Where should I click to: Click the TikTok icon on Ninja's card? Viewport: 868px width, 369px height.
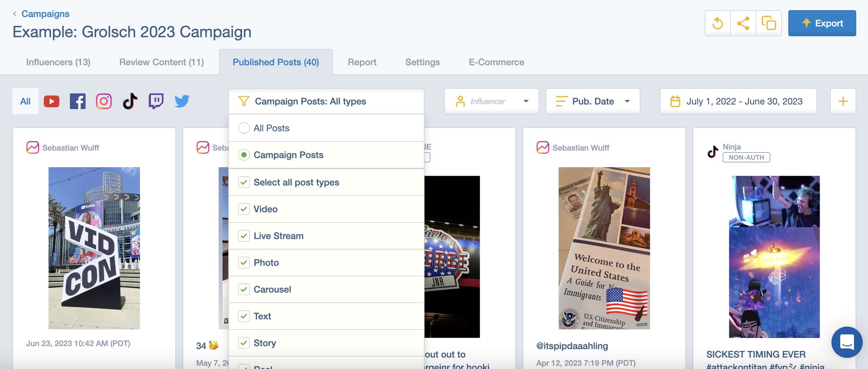coord(712,152)
